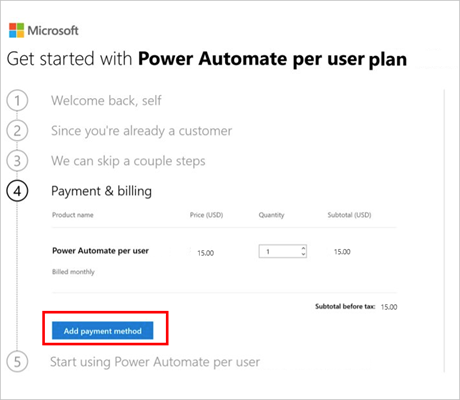Click the Price (USD) column header
The height and width of the screenshot is (400, 460).
pos(206,215)
